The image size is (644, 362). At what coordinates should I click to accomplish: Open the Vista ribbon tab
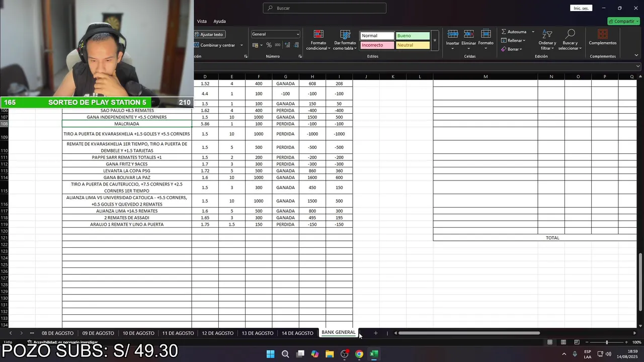(202, 21)
